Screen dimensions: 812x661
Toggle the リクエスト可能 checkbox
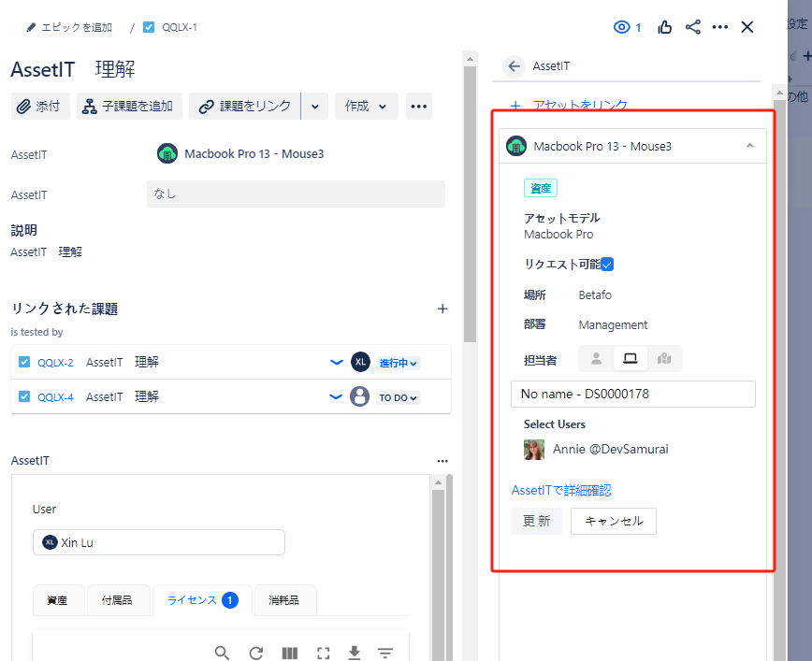[607, 265]
